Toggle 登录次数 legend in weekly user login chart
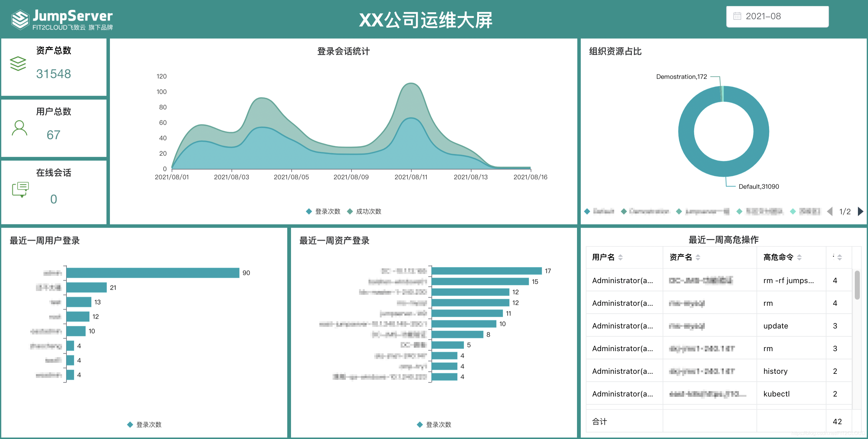Viewport: 868px width, 439px height. click(x=145, y=425)
